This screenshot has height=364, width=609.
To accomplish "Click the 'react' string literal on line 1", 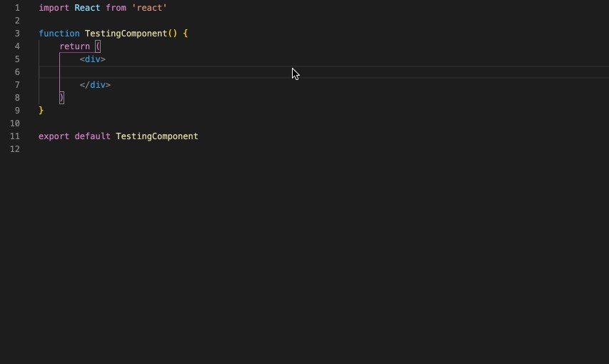I will coord(149,8).
